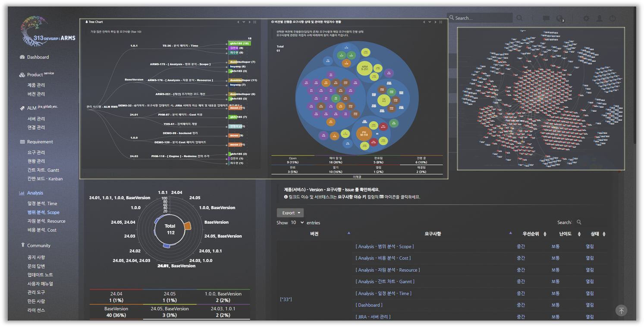Open the settings gear icon

click(586, 19)
